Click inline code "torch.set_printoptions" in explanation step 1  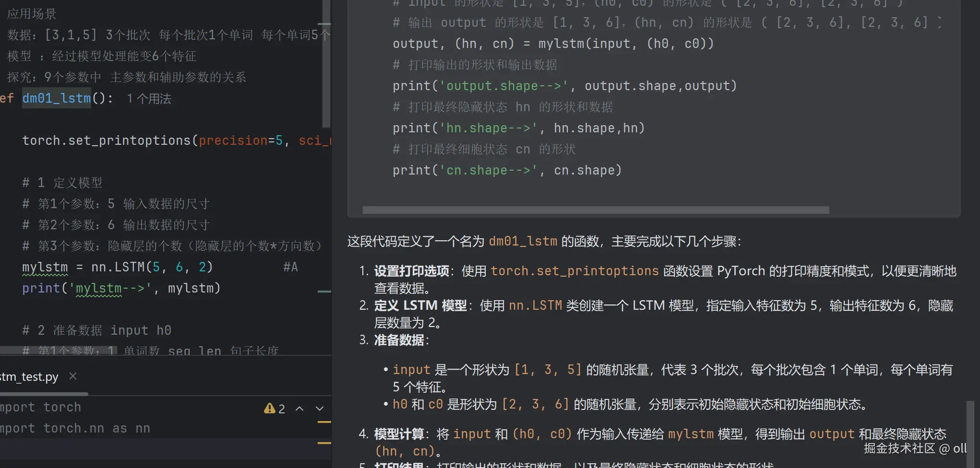(575, 271)
